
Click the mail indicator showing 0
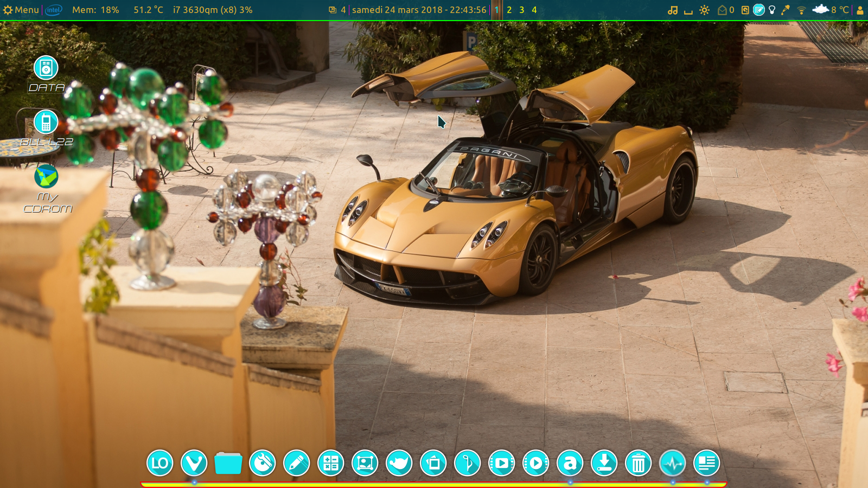[725, 10]
